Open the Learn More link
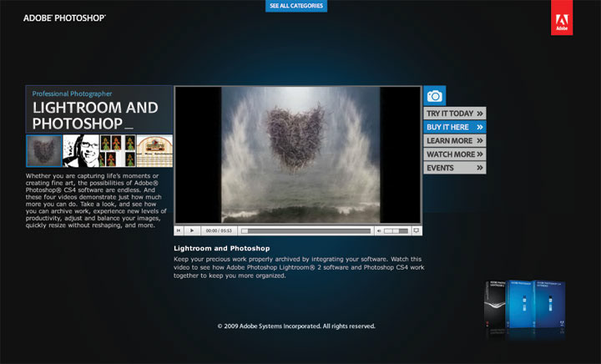 455,140
